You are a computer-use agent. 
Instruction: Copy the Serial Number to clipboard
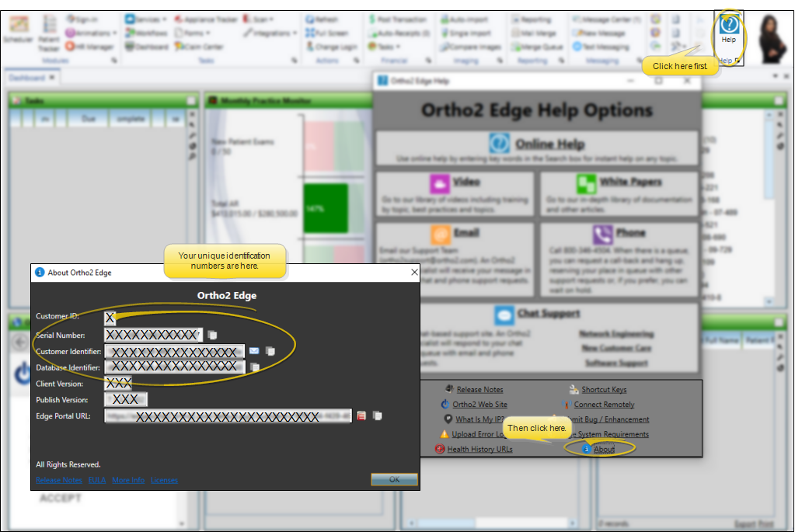[213, 335]
